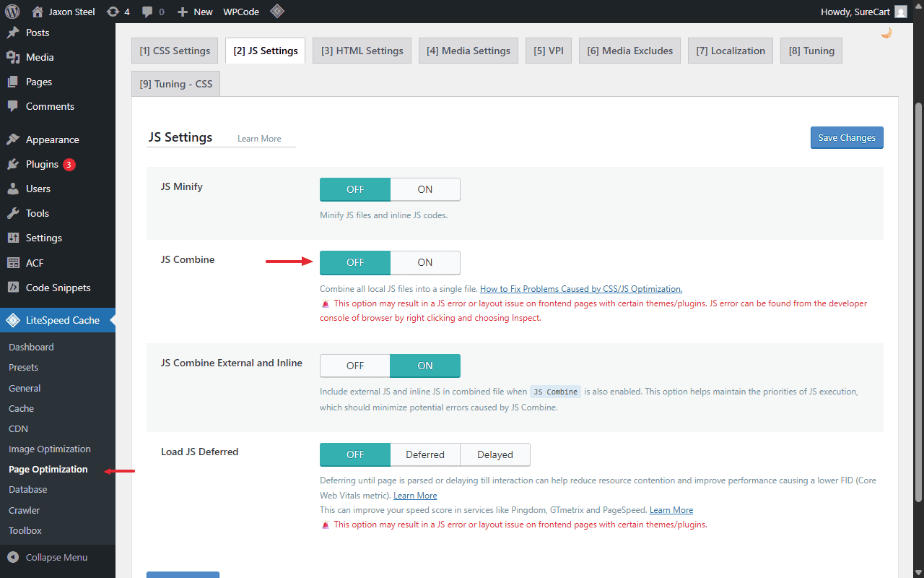The height and width of the screenshot is (578, 924).
Task: Click the Pages icon in sidebar
Action: 13,82
